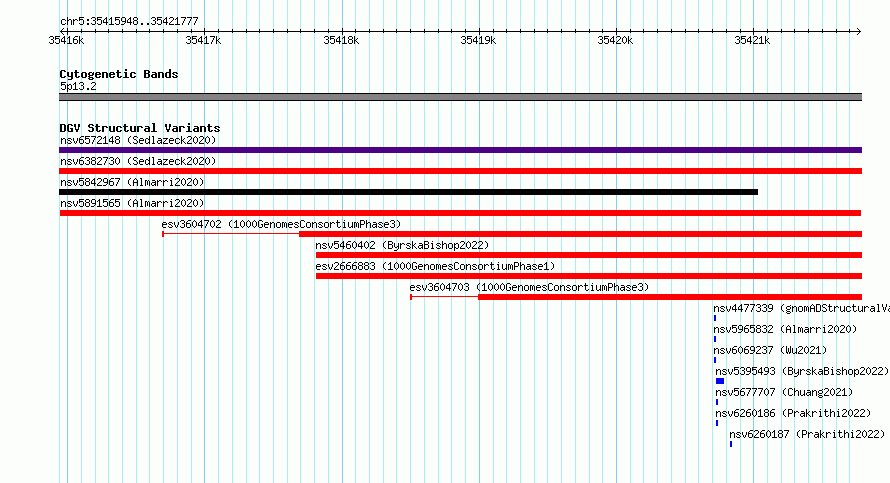
Task: Click the red nsv5460402 variant bar
Action: tap(589, 255)
